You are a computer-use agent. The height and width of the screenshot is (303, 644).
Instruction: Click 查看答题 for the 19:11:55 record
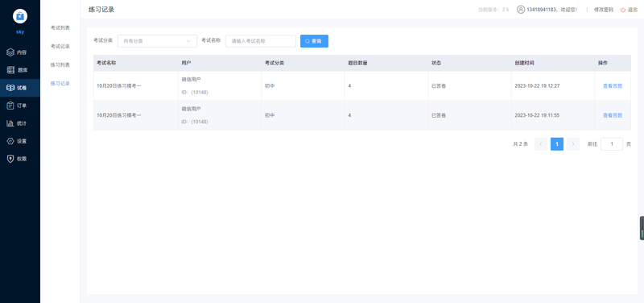613,115
